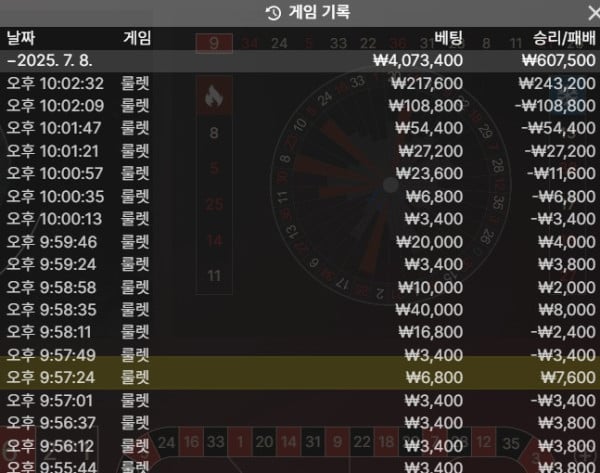Select the 오후 9:56:37 roulette record
Viewport: 600px width, 473px height.
click(x=300, y=423)
